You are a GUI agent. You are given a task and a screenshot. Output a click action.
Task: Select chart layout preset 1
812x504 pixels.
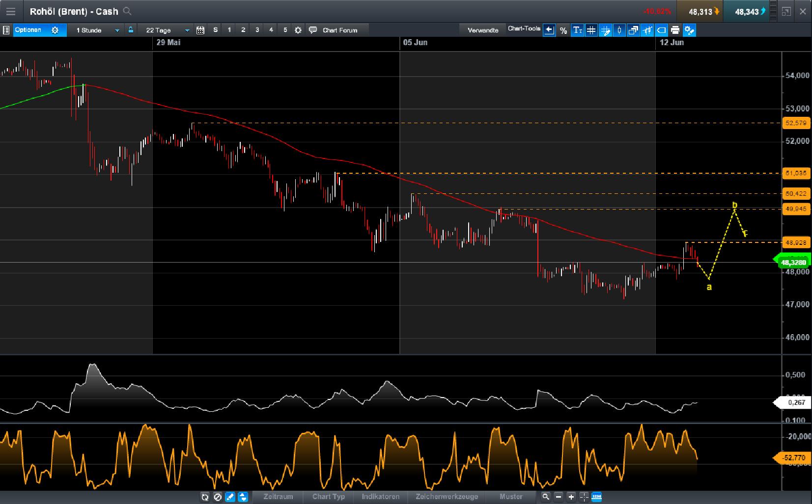229,30
